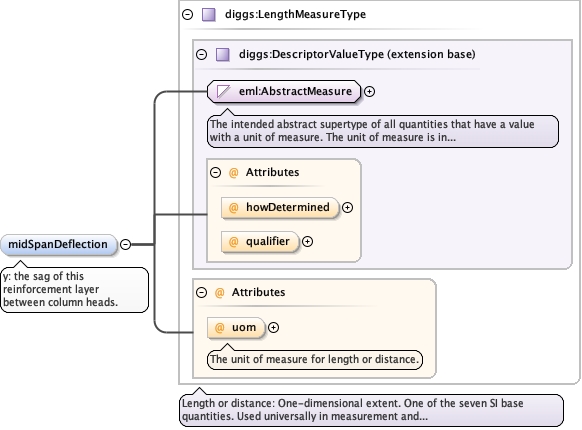
Task: Click the @ icon of lower Attributes header
Action: click(x=219, y=293)
